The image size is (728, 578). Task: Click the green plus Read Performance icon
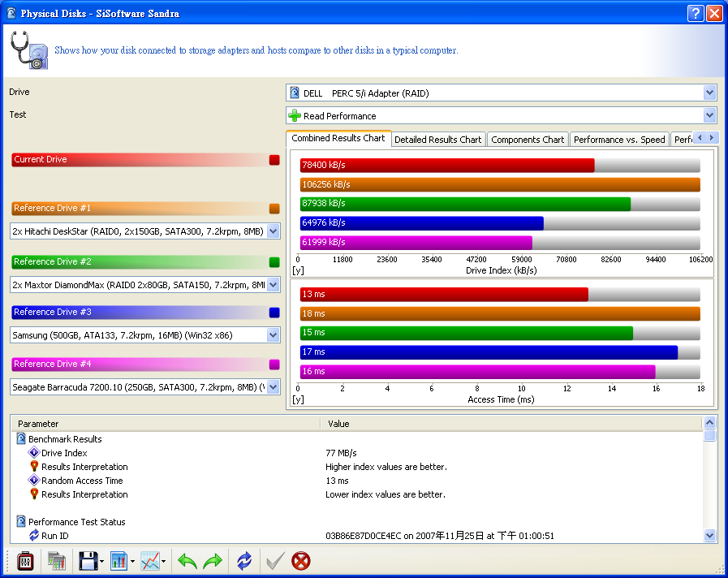pyautogui.click(x=295, y=115)
